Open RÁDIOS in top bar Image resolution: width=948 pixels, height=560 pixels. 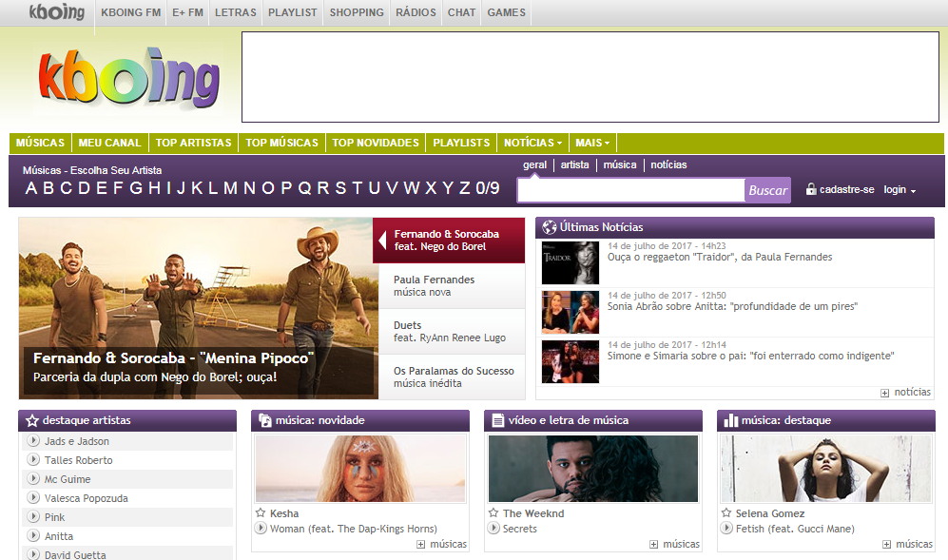[416, 12]
